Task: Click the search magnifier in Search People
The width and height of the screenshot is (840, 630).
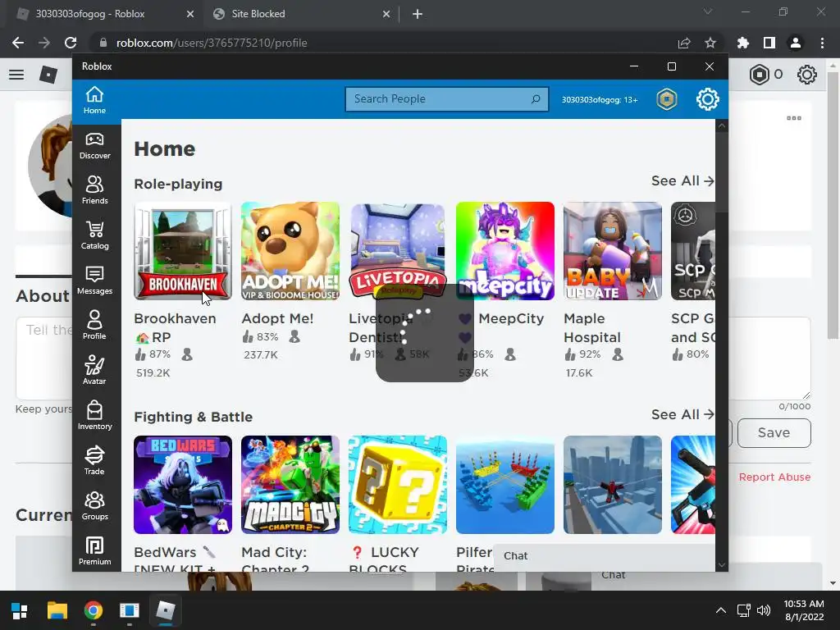Action: 535,99
